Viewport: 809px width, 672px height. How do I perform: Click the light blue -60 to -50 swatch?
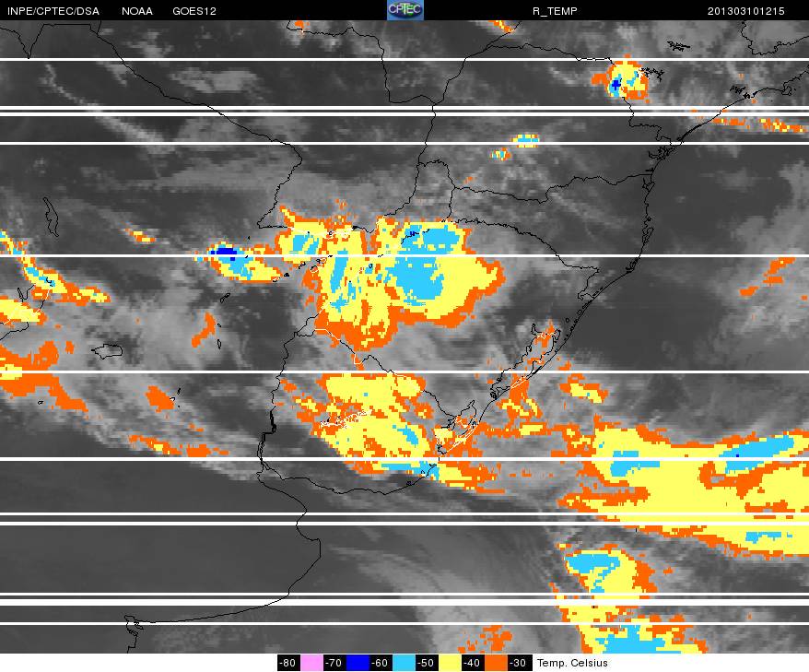click(404, 663)
